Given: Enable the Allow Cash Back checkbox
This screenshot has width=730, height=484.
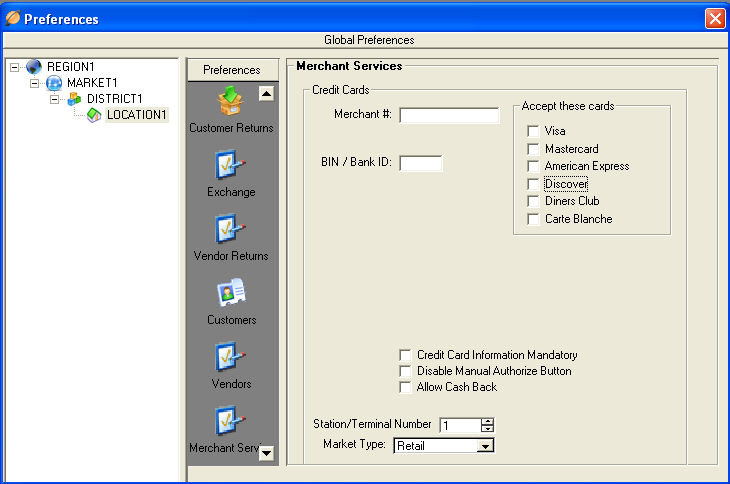Looking at the screenshot, I should pos(405,387).
